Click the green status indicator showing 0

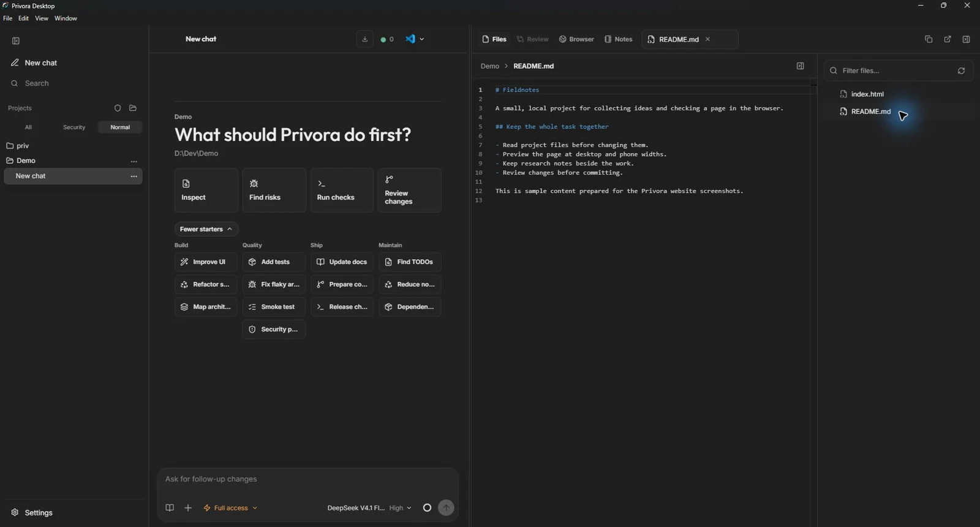[387, 39]
